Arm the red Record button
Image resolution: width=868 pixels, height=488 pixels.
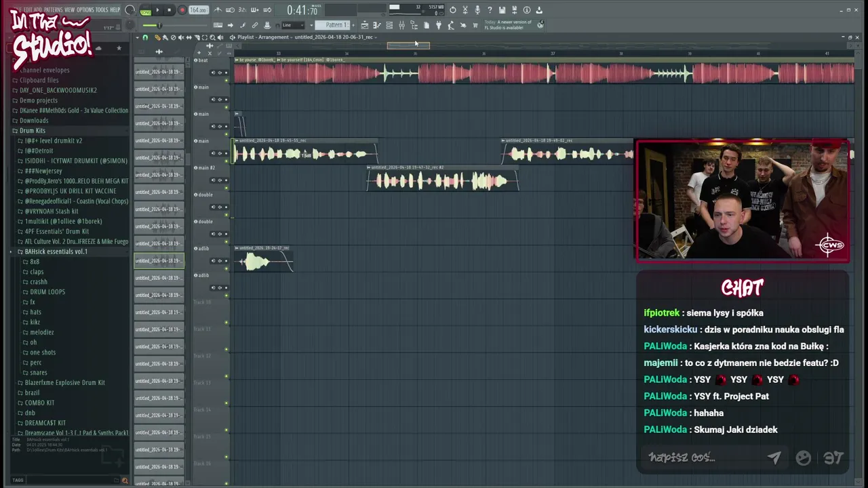(182, 10)
